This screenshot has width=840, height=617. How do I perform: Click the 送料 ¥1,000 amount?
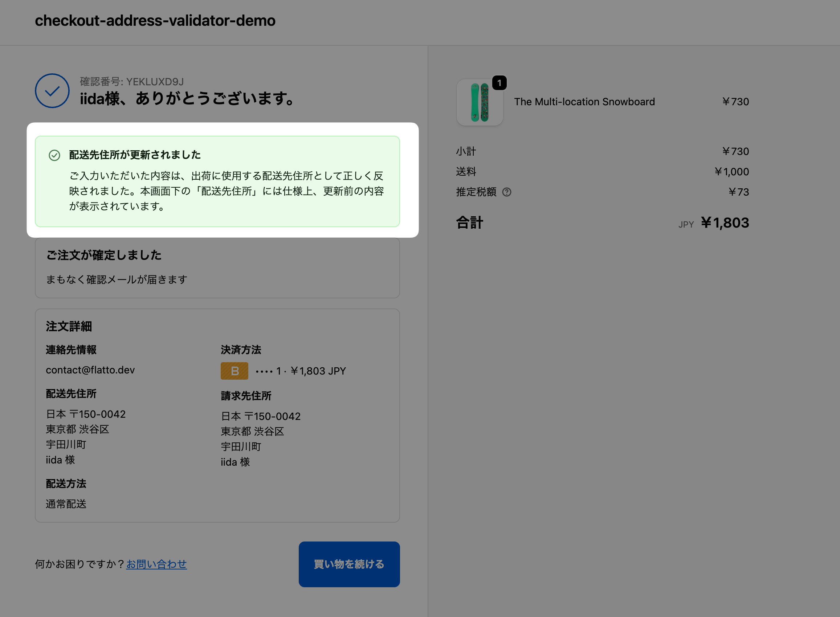(x=731, y=171)
